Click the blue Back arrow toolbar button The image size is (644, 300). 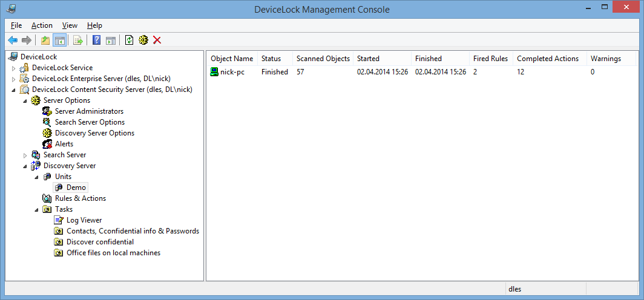coord(13,40)
